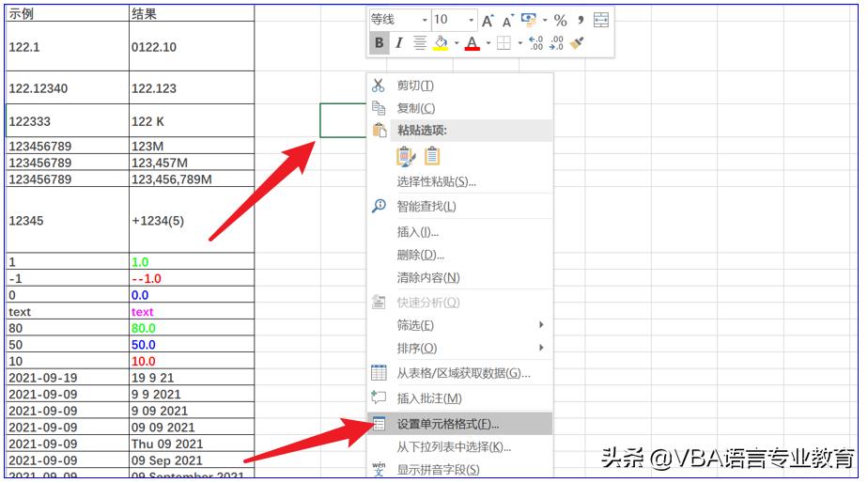Click the decrease decimal icon

click(556, 42)
